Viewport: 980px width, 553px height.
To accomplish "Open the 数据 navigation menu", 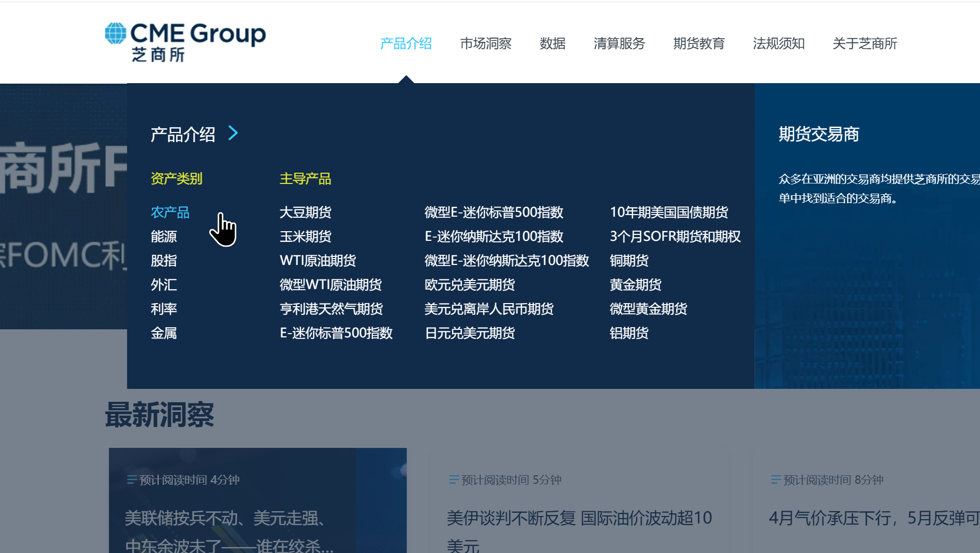I will click(553, 43).
